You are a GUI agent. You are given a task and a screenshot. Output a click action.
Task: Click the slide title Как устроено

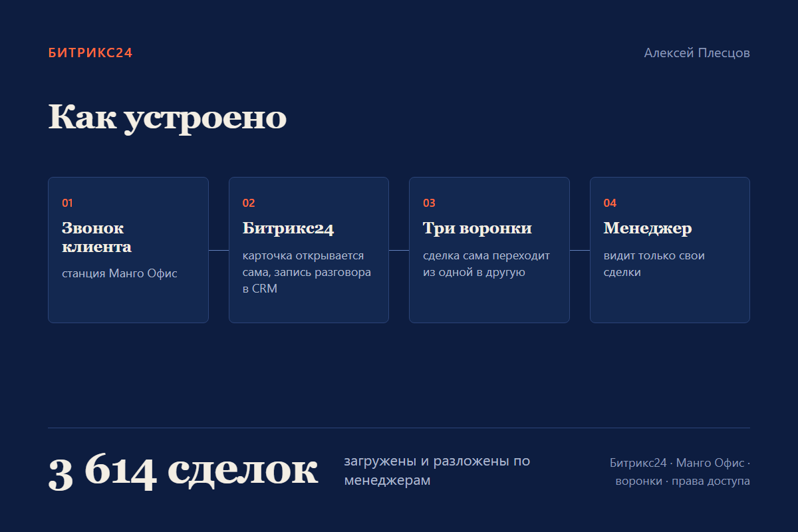pos(168,118)
